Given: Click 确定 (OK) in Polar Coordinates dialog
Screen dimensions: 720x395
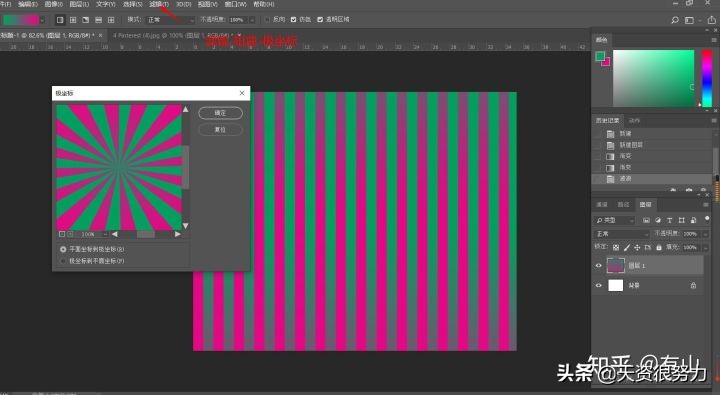Looking at the screenshot, I should 220,113.
